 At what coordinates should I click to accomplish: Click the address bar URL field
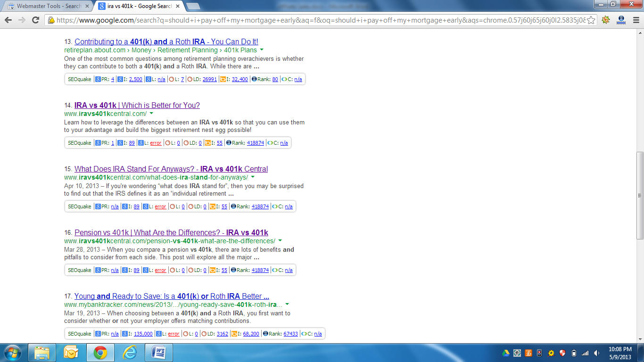(x=321, y=20)
